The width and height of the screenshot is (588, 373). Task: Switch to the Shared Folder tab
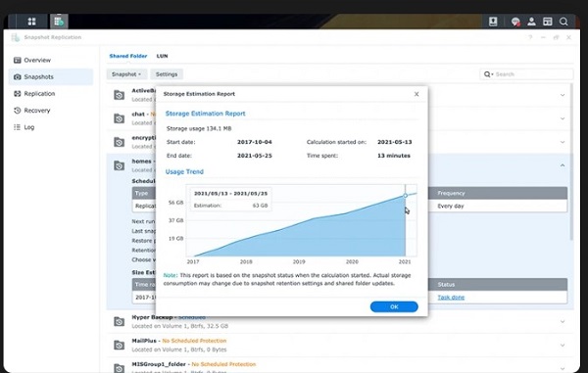[x=128, y=56]
